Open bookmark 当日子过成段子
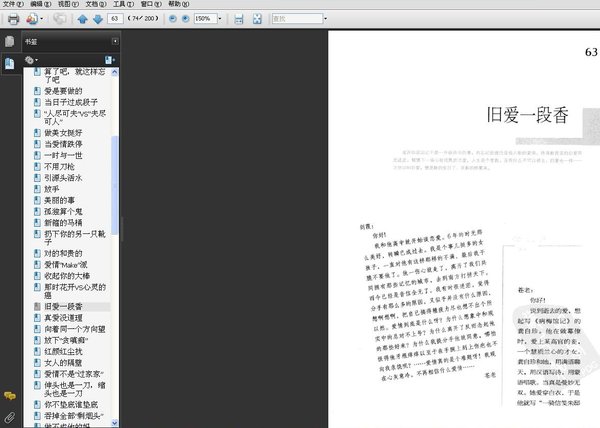This screenshot has width=600, height=428. point(71,102)
